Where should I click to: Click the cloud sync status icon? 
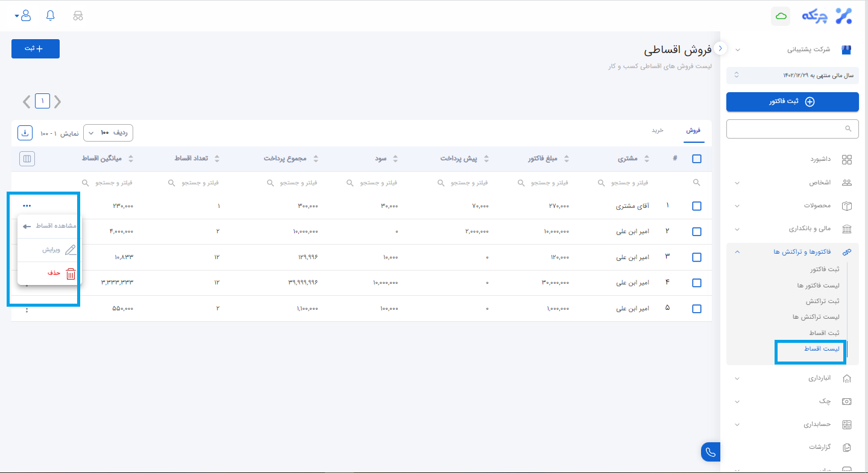[x=781, y=16]
